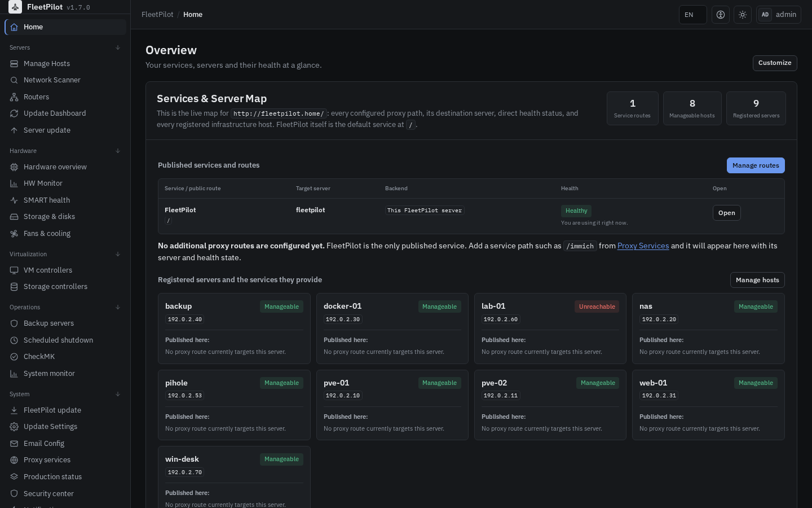Image resolution: width=812 pixels, height=508 pixels.
Task: Click the FleetPilot logo icon
Action: (15, 7)
